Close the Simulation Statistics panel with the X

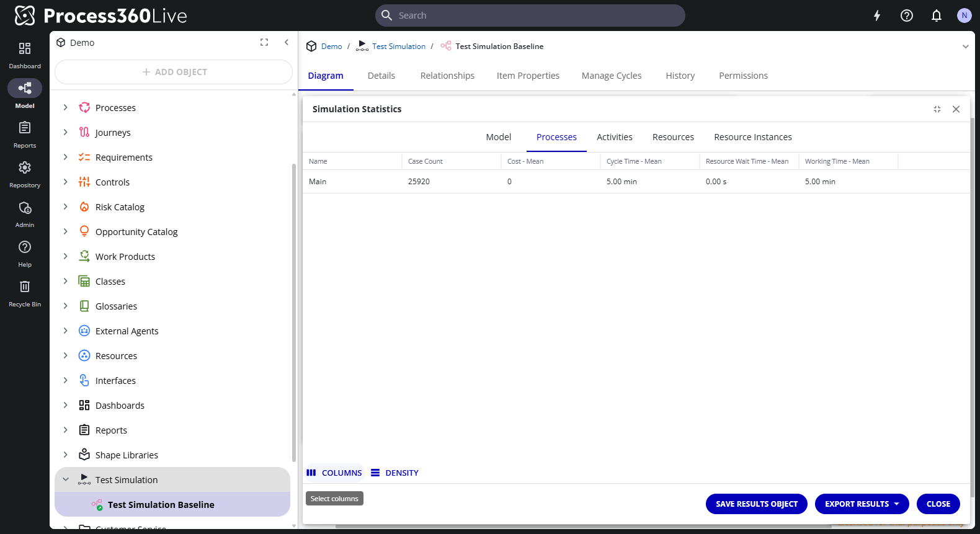[x=956, y=109]
